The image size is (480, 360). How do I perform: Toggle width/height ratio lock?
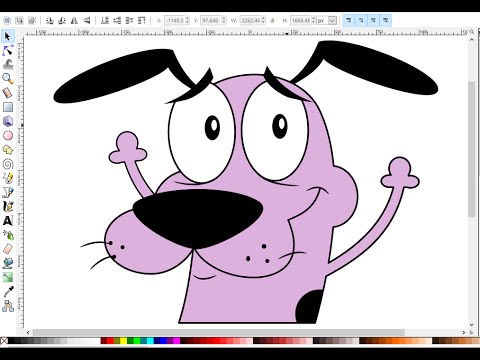[x=273, y=21]
